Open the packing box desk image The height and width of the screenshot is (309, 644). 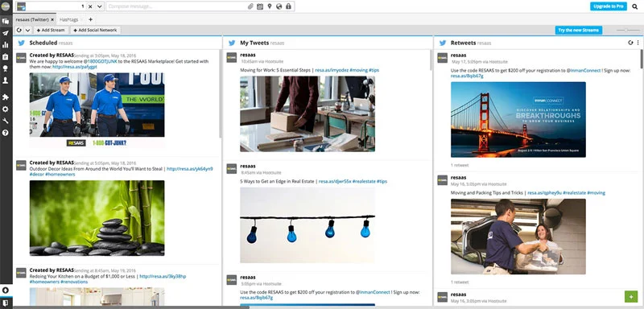point(308,114)
